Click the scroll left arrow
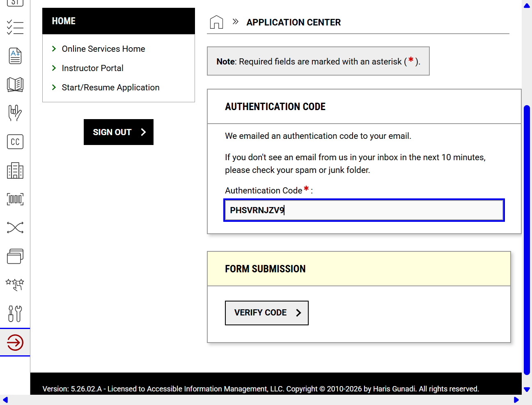Viewport: 532px width, 405px height. (5, 400)
